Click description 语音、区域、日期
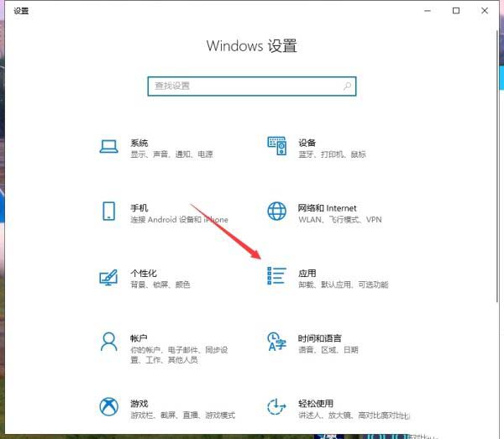504x439 pixels. click(328, 350)
